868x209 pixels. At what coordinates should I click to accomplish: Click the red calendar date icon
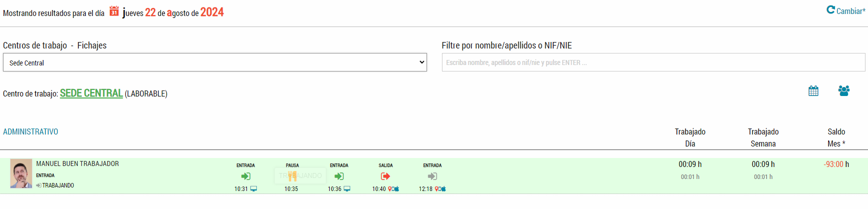pos(114,11)
